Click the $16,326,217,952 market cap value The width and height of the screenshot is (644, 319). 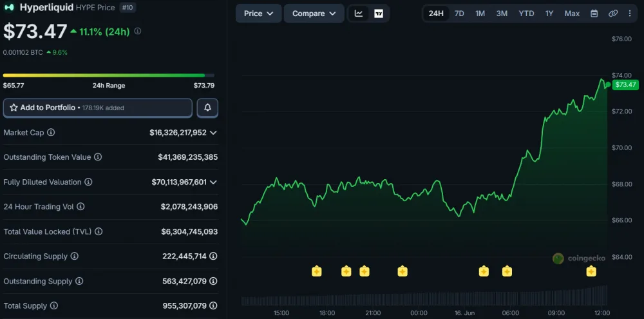178,132
